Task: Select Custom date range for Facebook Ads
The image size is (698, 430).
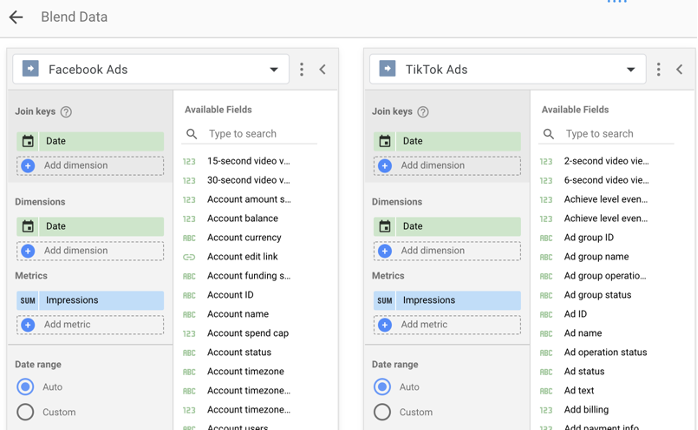Action: coord(25,412)
